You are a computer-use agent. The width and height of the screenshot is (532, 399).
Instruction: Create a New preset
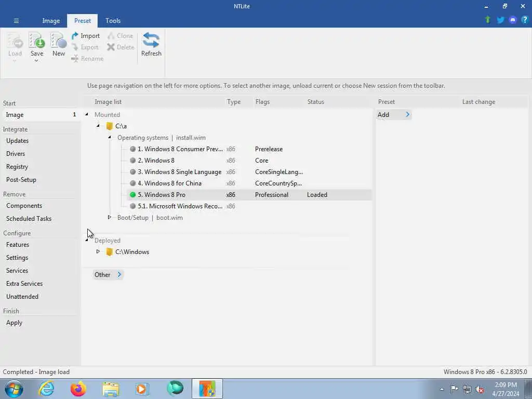pyautogui.click(x=58, y=44)
